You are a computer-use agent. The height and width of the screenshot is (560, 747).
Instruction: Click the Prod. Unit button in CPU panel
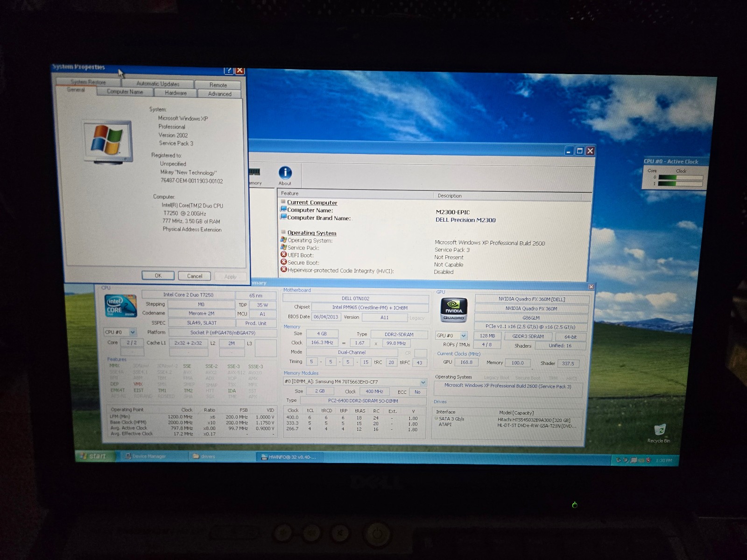[256, 323]
